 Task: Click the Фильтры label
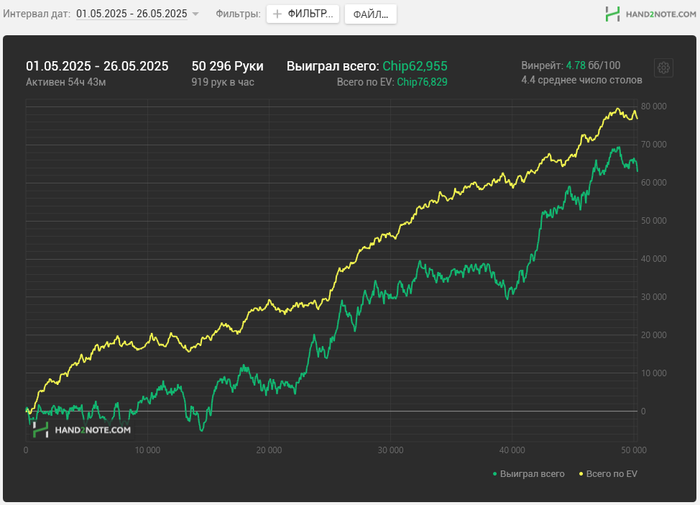[238, 14]
